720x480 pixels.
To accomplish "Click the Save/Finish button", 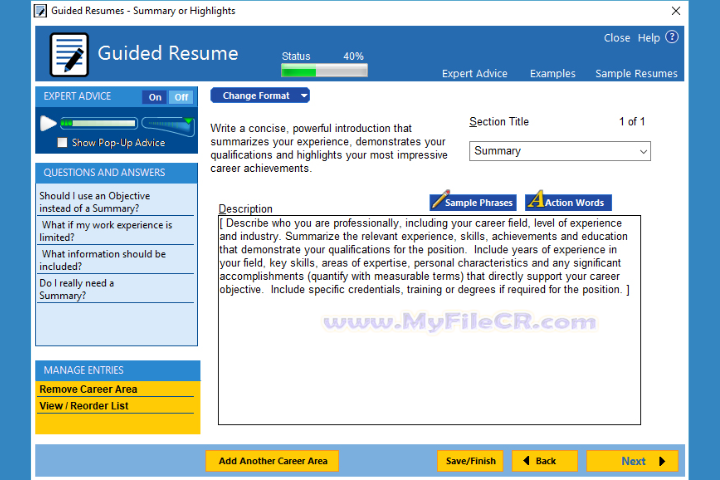I will (x=470, y=461).
